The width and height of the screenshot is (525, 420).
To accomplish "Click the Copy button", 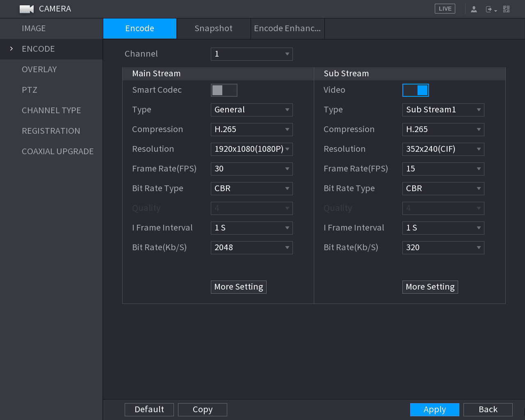I will [203, 410].
